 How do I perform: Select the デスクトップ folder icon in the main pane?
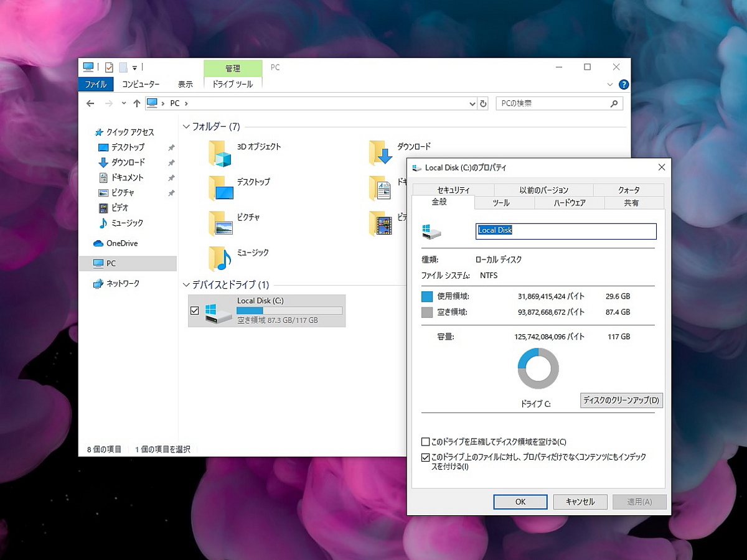point(220,188)
